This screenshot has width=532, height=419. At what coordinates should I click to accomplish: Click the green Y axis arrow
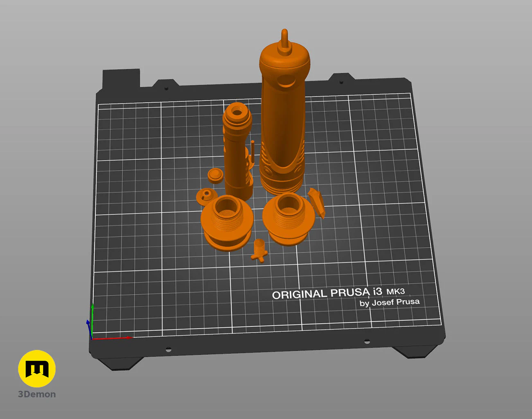point(92,321)
